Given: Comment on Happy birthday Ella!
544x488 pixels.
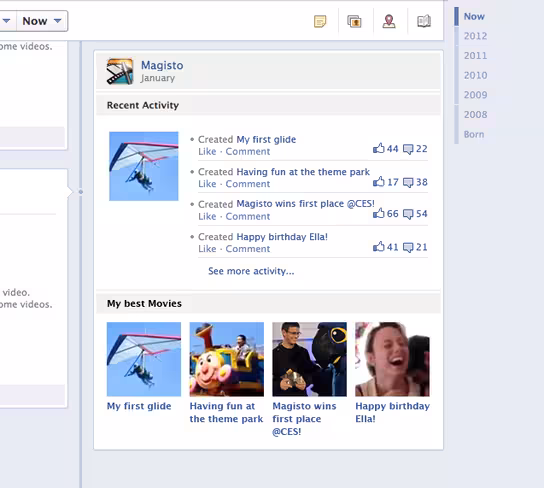Looking at the screenshot, I should click(248, 249).
